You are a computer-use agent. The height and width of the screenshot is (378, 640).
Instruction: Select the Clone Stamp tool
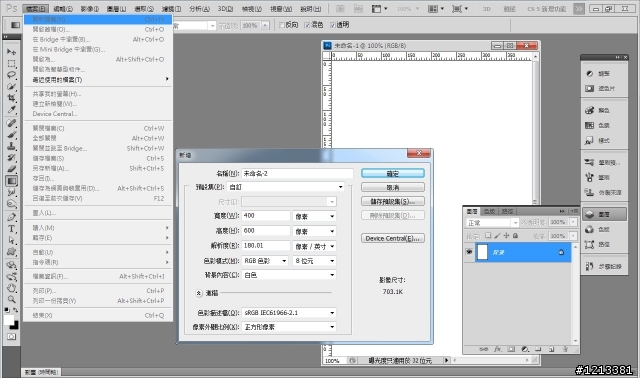11,146
